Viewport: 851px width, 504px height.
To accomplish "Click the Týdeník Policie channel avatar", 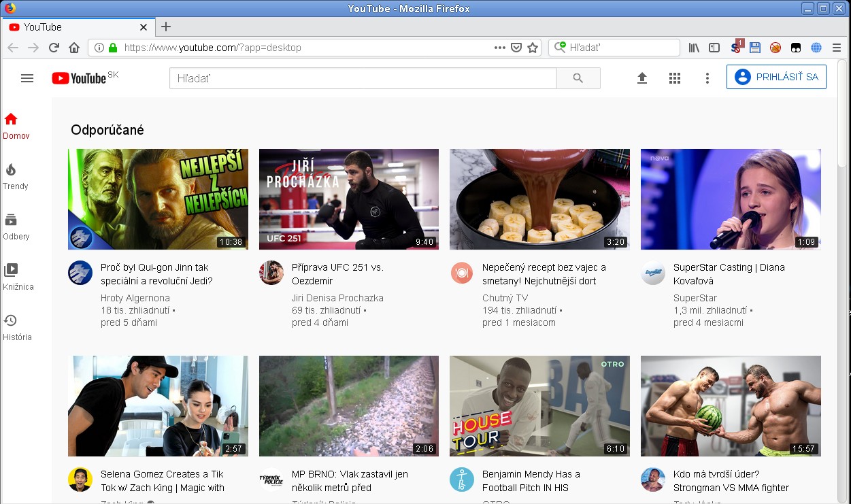I will [271, 480].
